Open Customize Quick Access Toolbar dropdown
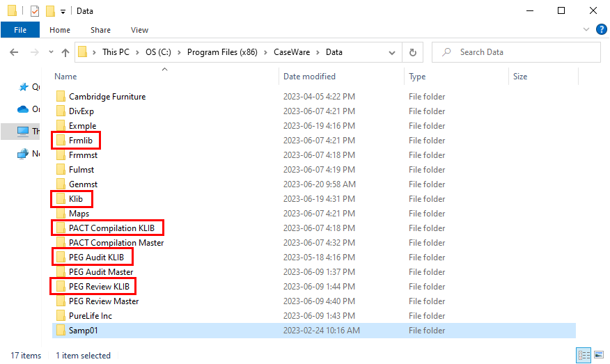 pos(63,12)
